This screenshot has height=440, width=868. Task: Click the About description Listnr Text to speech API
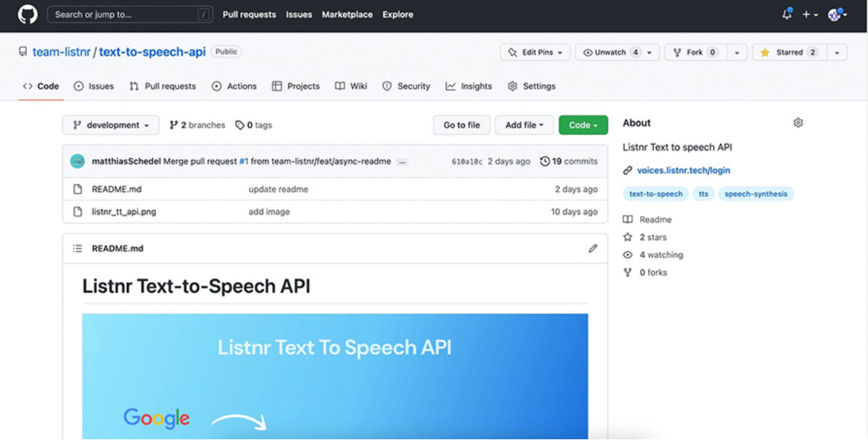(677, 147)
